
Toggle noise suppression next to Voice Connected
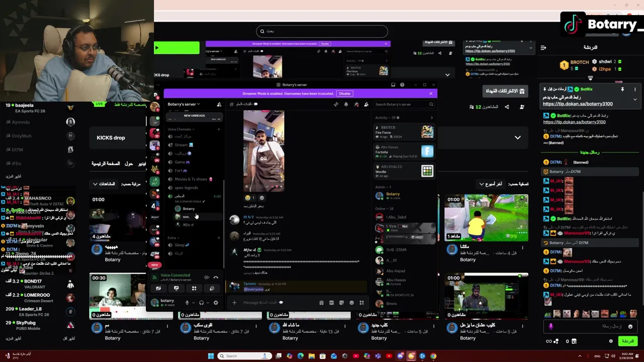pyautogui.click(x=206, y=277)
